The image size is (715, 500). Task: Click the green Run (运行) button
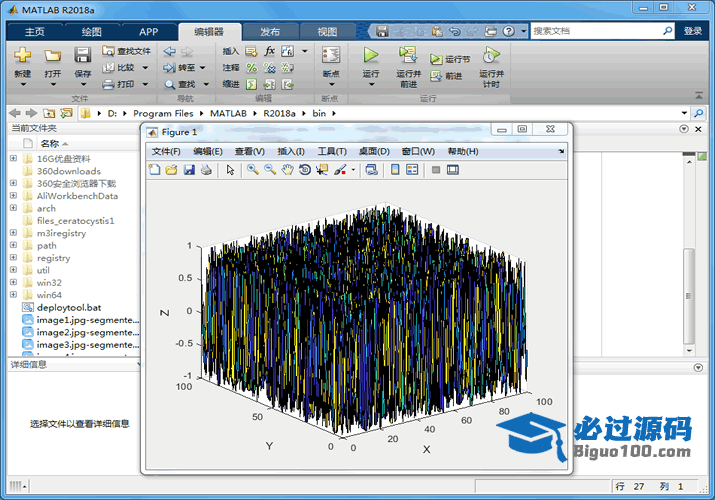[x=371, y=55]
